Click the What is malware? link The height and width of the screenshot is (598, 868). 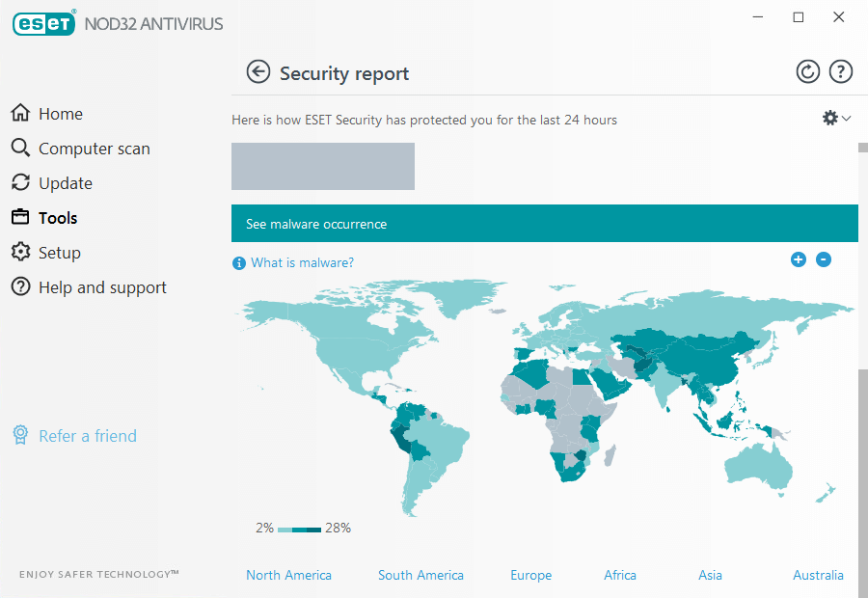[x=302, y=262]
